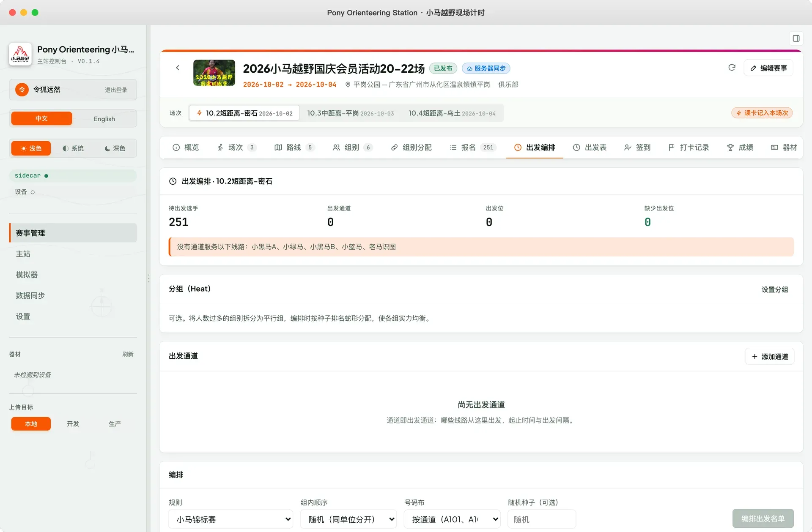
Task: Select English language
Action: [104, 119]
